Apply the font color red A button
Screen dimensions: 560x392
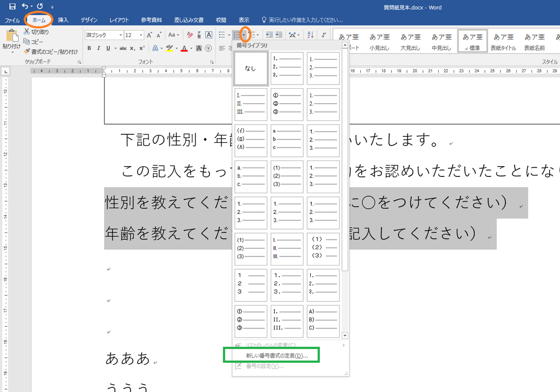pos(184,48)
